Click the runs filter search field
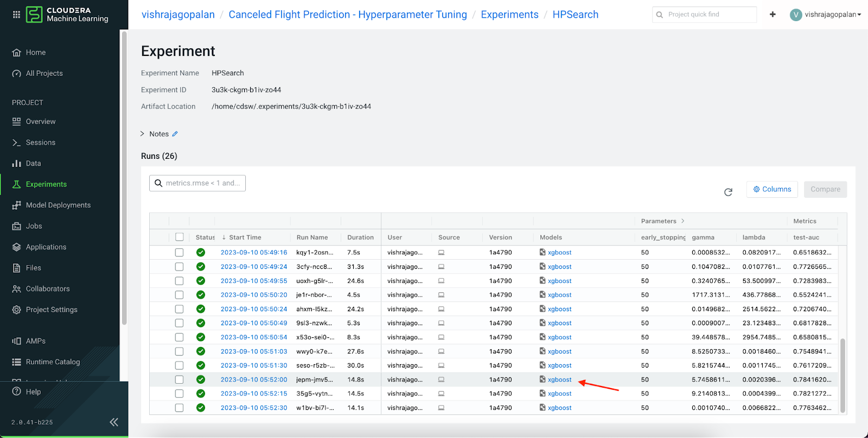The image size is (868, 438). coord(197,183)
